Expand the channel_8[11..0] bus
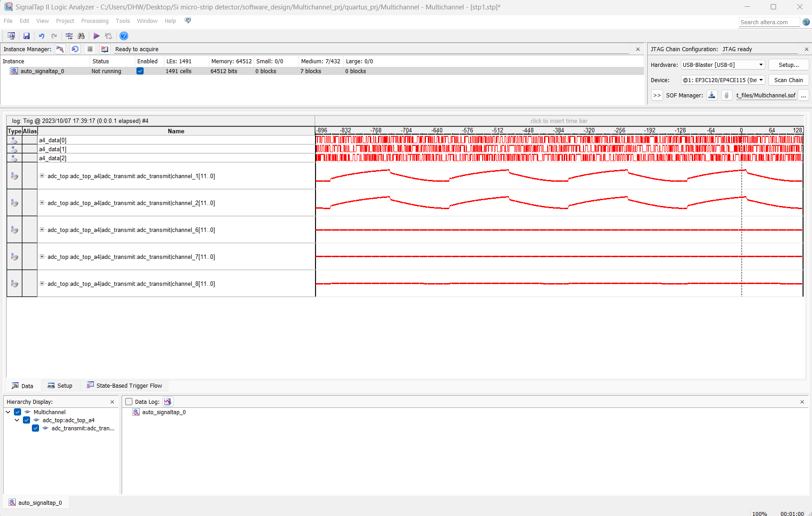The width and height of the screenshot is (812, 516). pos(42,284)
